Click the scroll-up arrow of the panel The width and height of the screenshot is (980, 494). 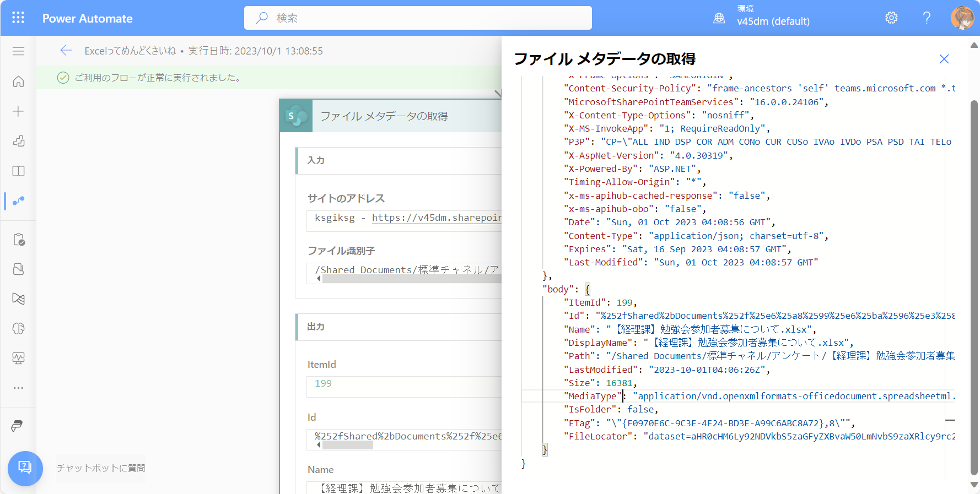click(974, 45)
